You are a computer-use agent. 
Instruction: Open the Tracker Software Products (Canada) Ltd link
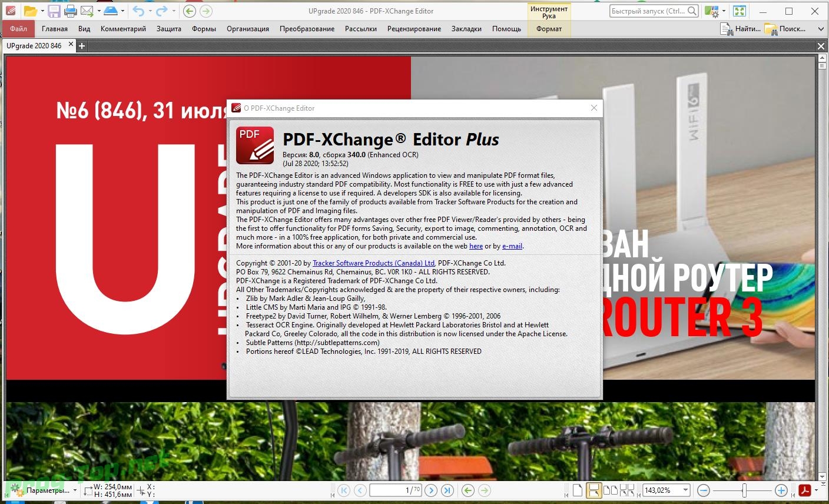coord(373,263)
